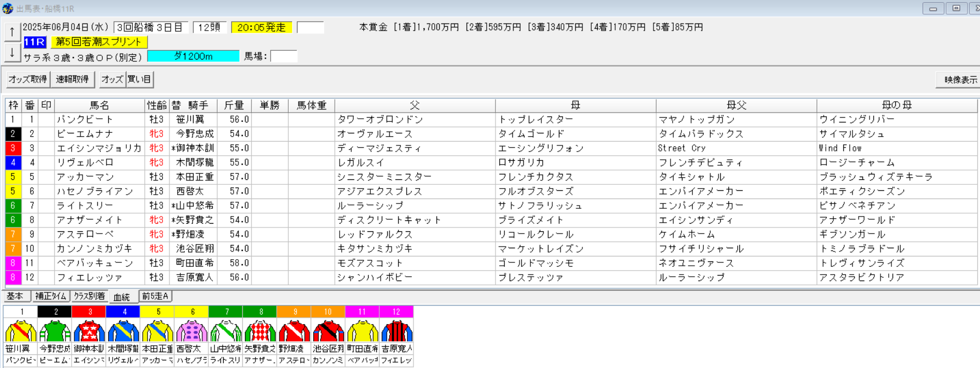Select horse name ハセノブライアン
This screenshot has height=368, width=980.
coord(95,191)
